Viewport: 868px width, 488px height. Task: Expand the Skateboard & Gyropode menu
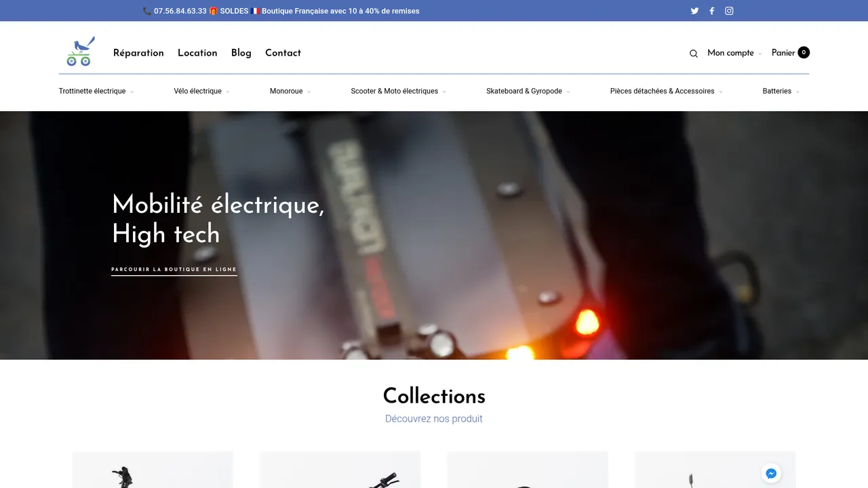click(528, 91)
